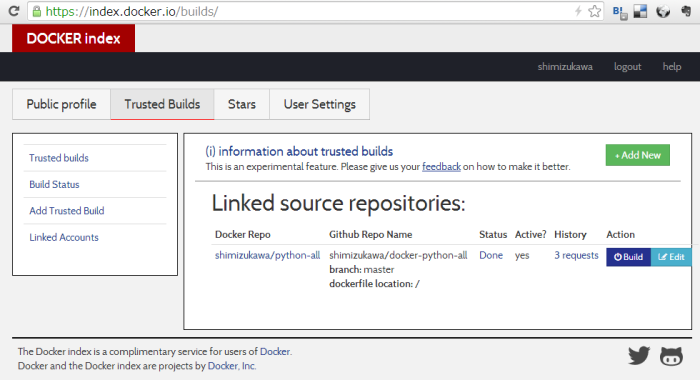The height and width of the screenshot is (380, 700).
Task: Click the Done status link
Action: (x=491, y=255)
